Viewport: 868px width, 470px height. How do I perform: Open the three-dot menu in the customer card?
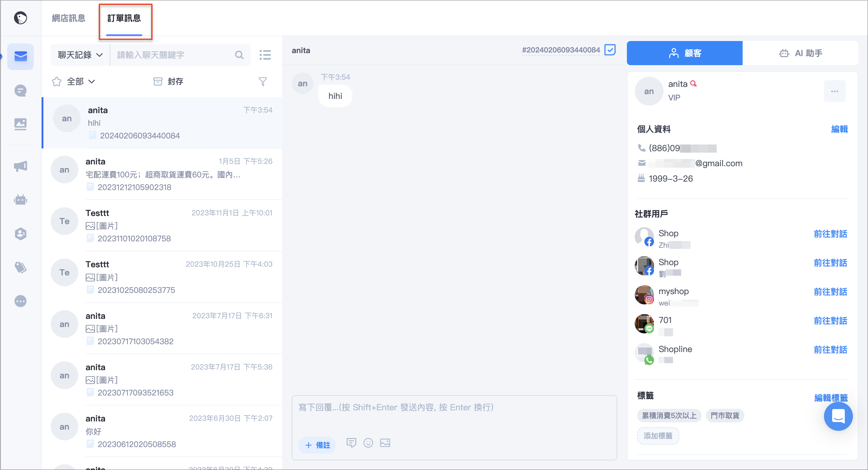[x=835, y=91]
